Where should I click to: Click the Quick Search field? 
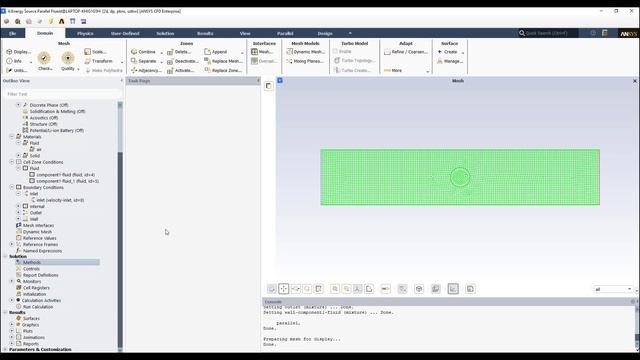coord(548,33)
